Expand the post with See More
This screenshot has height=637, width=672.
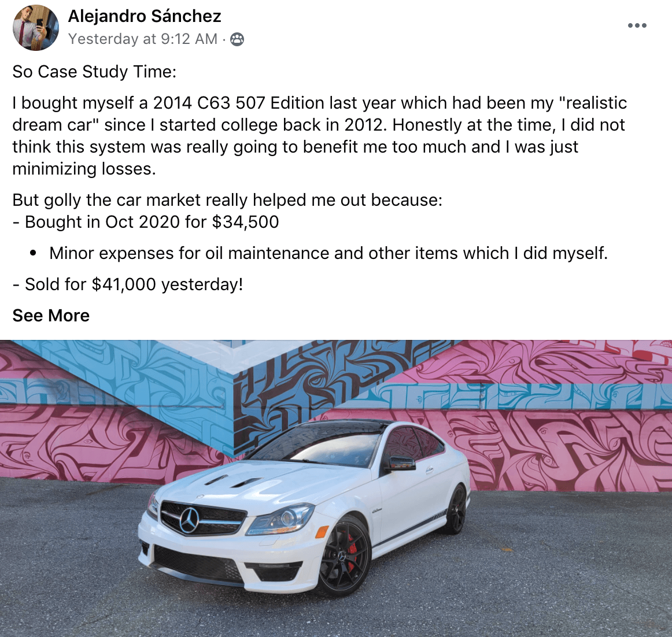51,316
